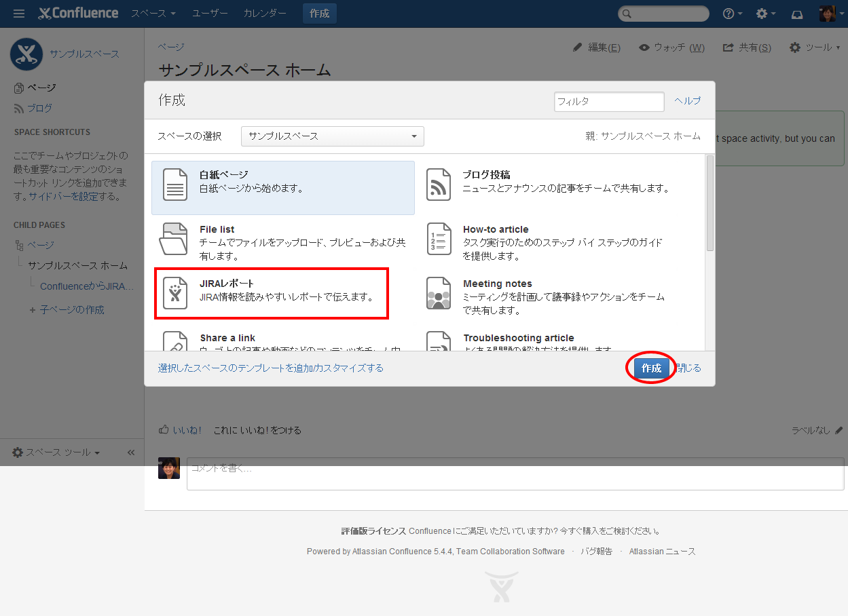Open the バグ報告 footer link

[x=596, y=552]
